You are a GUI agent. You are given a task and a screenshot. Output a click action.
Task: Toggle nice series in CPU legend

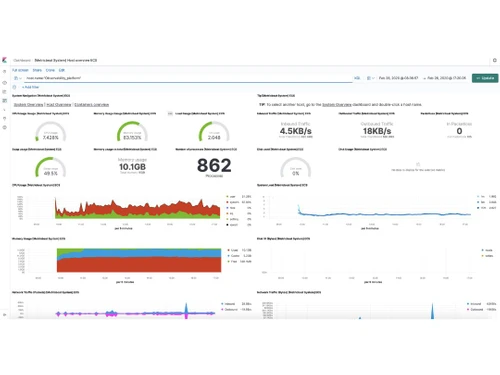pos(233,208)
